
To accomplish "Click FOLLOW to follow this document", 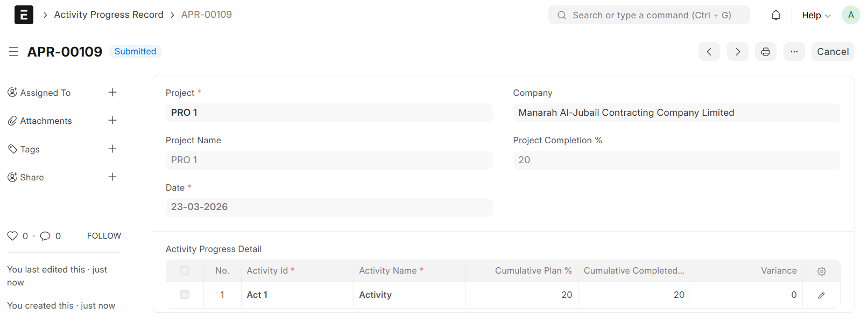I will (x=104, y=236).
